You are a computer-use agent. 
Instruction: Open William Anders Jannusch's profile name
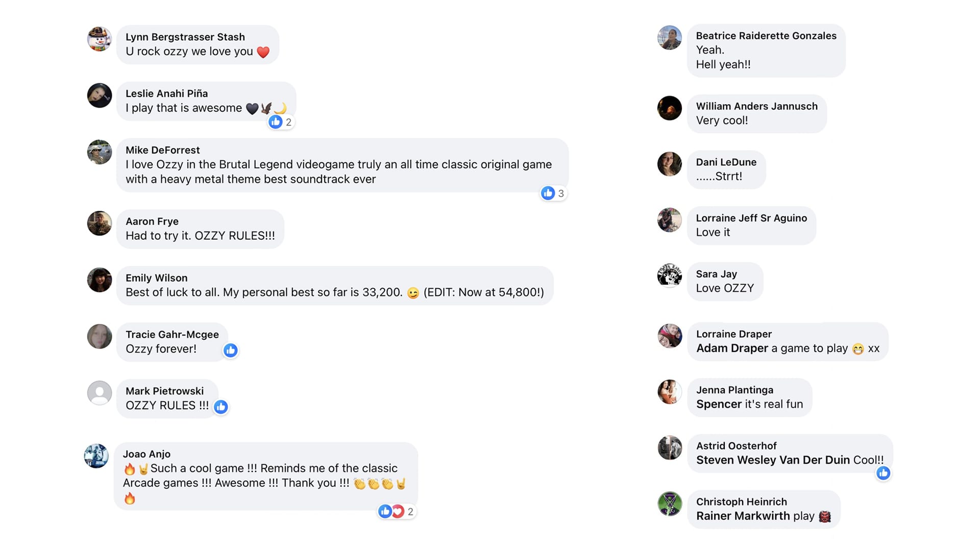click(756, 106)
